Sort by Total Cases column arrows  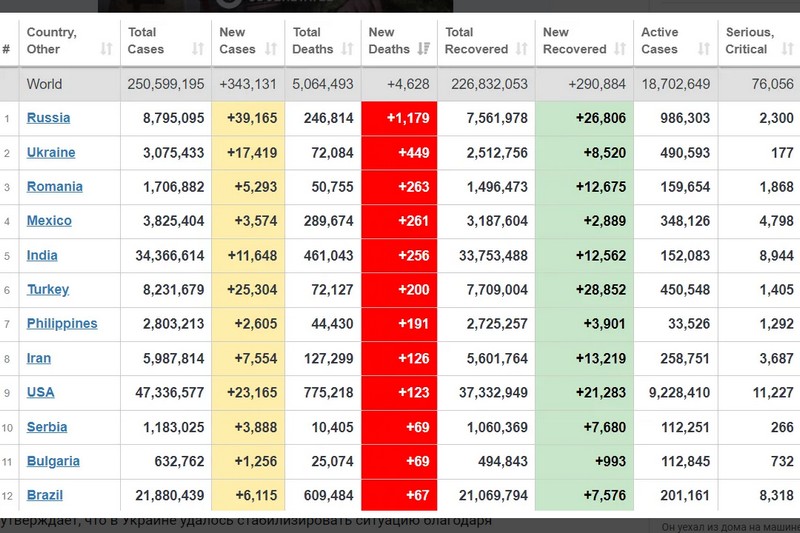click(197, 49)
